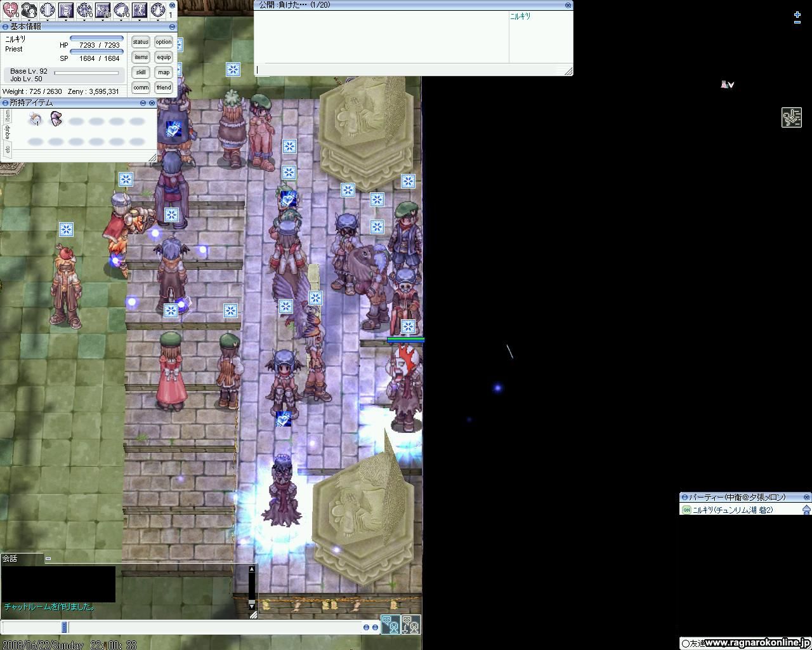The width and height of the screenshot is (812, 650).
Task: Click the items button in basic info
Action: pyautogui.click(x=140, y=57)
